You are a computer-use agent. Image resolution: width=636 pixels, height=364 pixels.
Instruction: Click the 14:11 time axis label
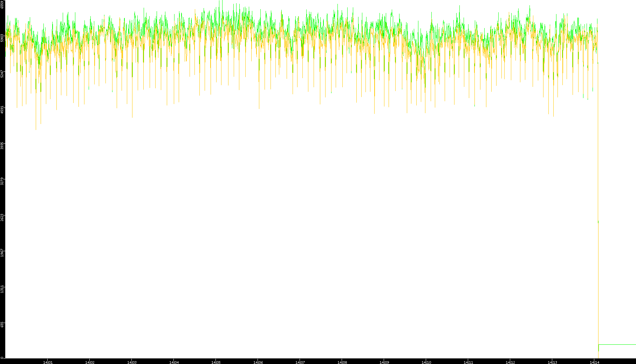pos(468,362)
